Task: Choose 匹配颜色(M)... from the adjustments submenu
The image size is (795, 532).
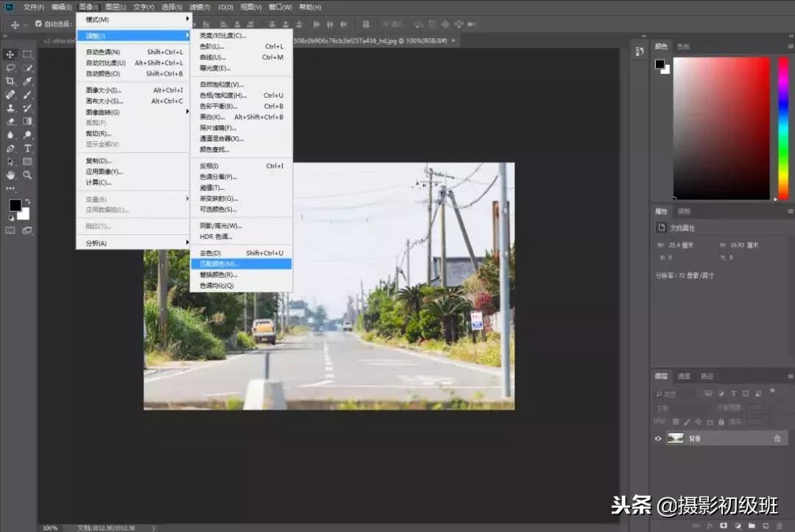Action: [241, 264]
